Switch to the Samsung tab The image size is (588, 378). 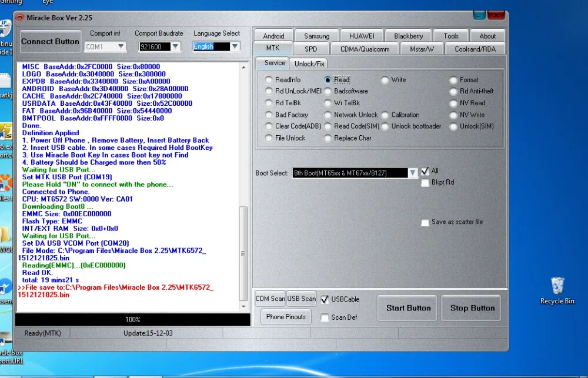(x=316, y=36)
